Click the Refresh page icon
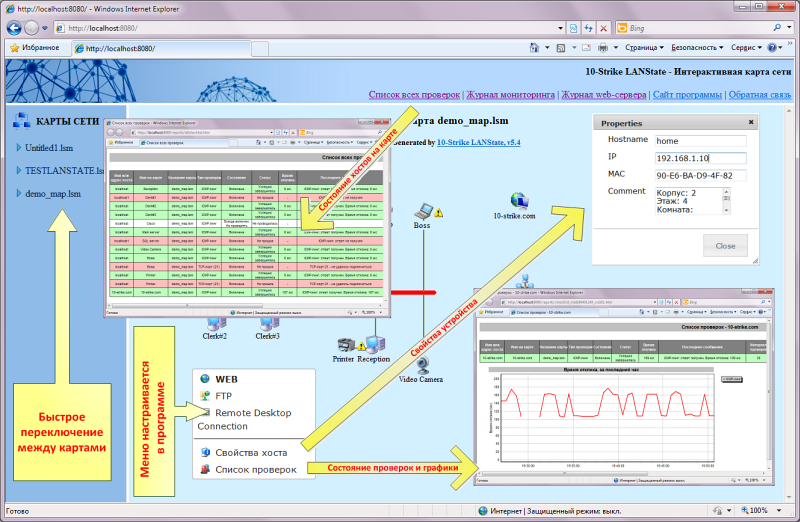Image resolution: width=800 pixels, height=522 pixels. click(589, 28)
